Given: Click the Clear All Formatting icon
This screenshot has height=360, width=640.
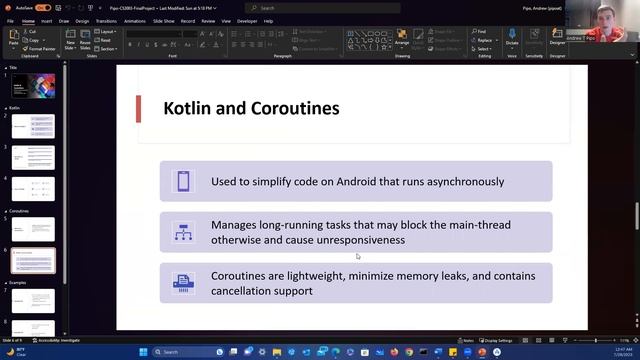Looking at the screenshot, I should point(221,34).
